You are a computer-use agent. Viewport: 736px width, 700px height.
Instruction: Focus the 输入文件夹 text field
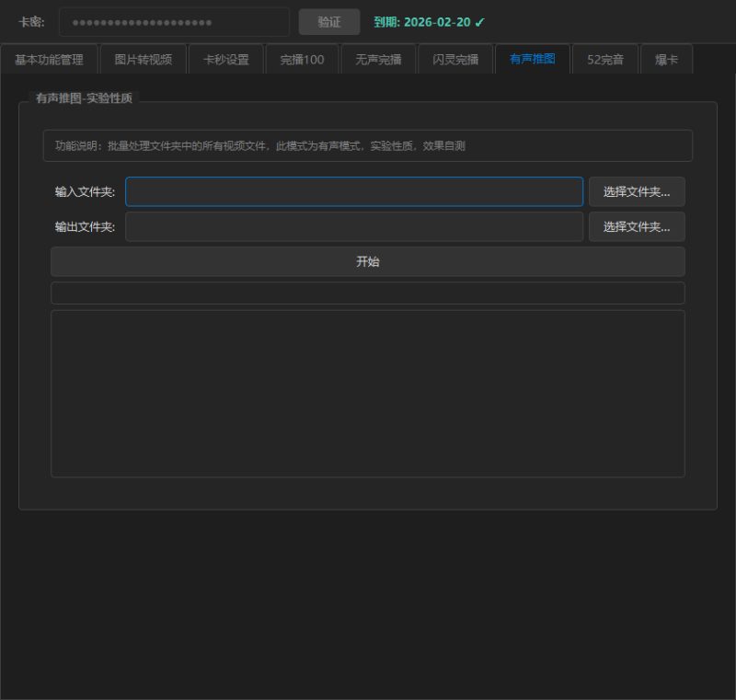click(x=353, y=191)
